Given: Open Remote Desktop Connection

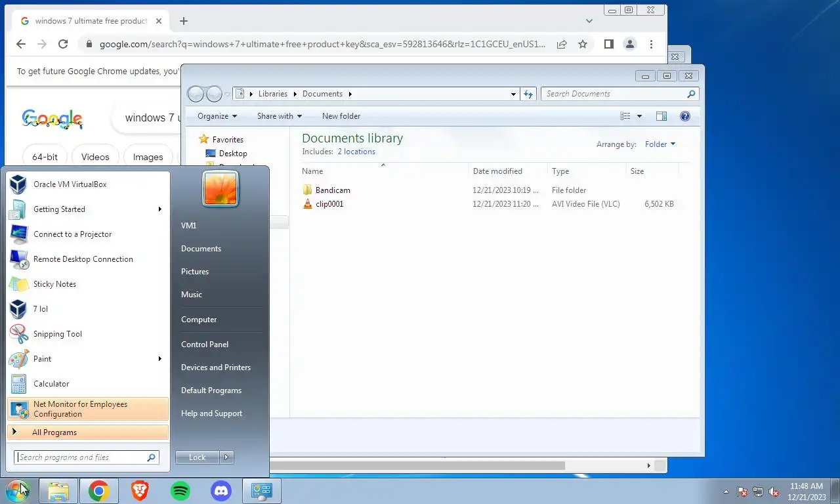Looking at the screenshot, I should coord(88,259).
